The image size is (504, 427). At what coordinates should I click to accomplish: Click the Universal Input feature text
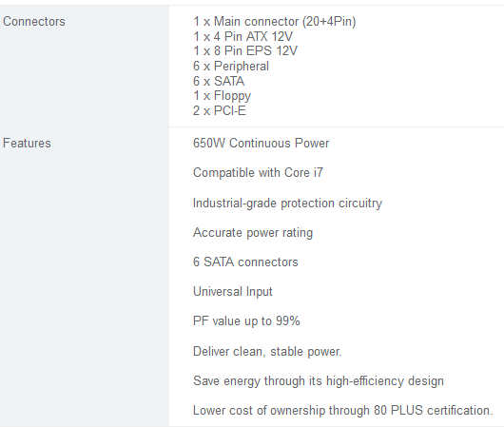(233, 292)
